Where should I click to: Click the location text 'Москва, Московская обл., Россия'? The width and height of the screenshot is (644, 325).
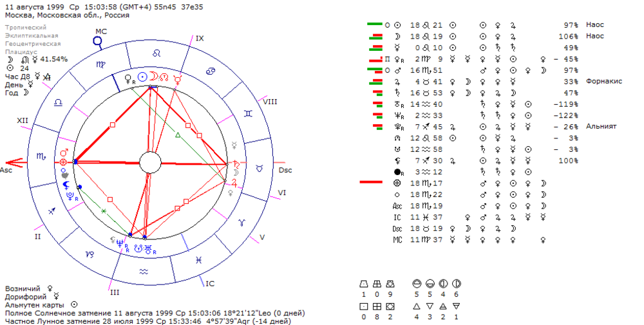[x=67, y=15]
